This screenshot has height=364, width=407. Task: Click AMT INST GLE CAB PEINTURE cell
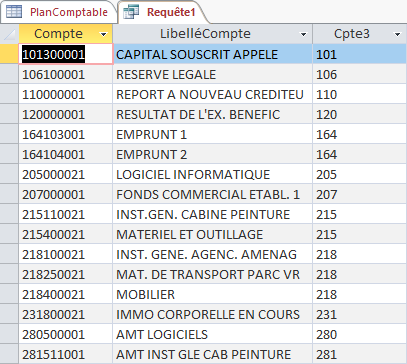click(x=213, y=354)
